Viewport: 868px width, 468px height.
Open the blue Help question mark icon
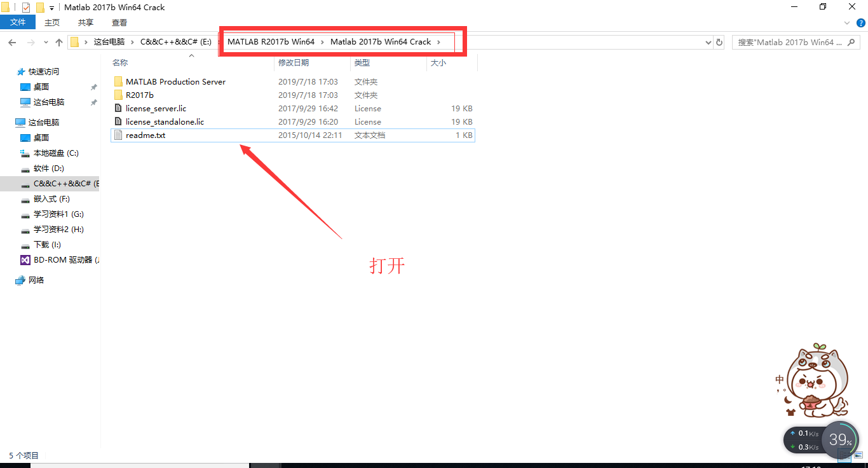(x=860, y=23)
